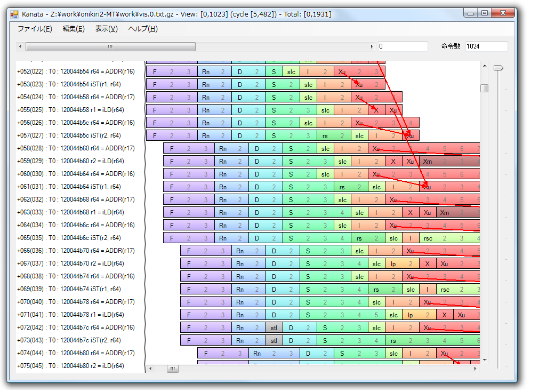539x392 pixels.
Task: Click the top horizontal scrollbar thumb
Action: 110,47
